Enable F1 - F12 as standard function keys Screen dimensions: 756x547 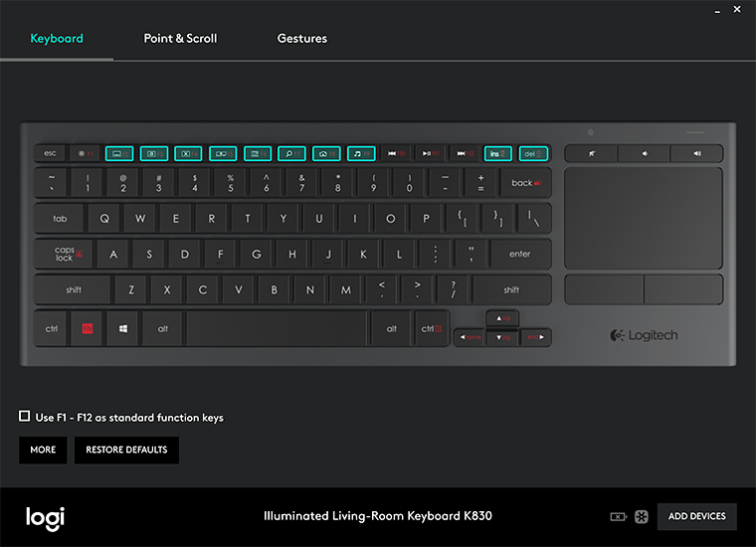(x=24, y=416)
